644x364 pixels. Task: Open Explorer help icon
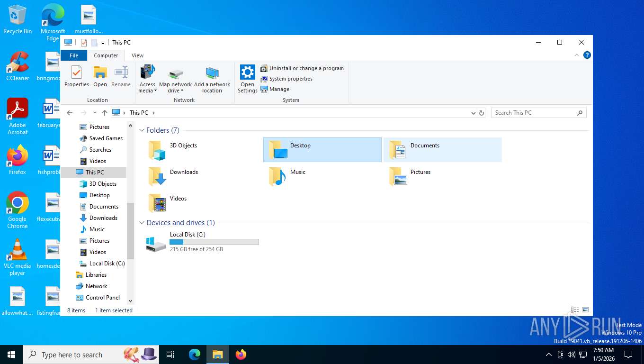pyautogui.click(x=587, y=55)
